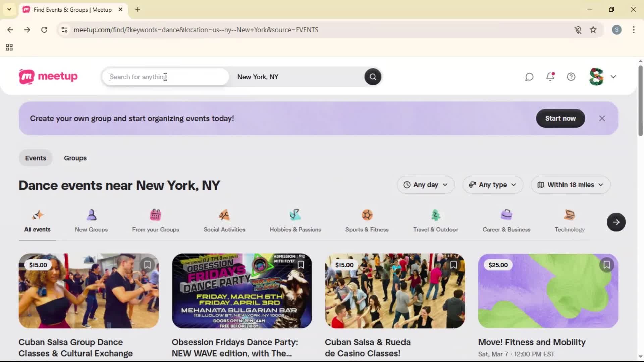The width and height of the screenshot is (644, 362).
Task: Bookmark the Cuban Salsa Group Dance event
Action: click(147, 265)
